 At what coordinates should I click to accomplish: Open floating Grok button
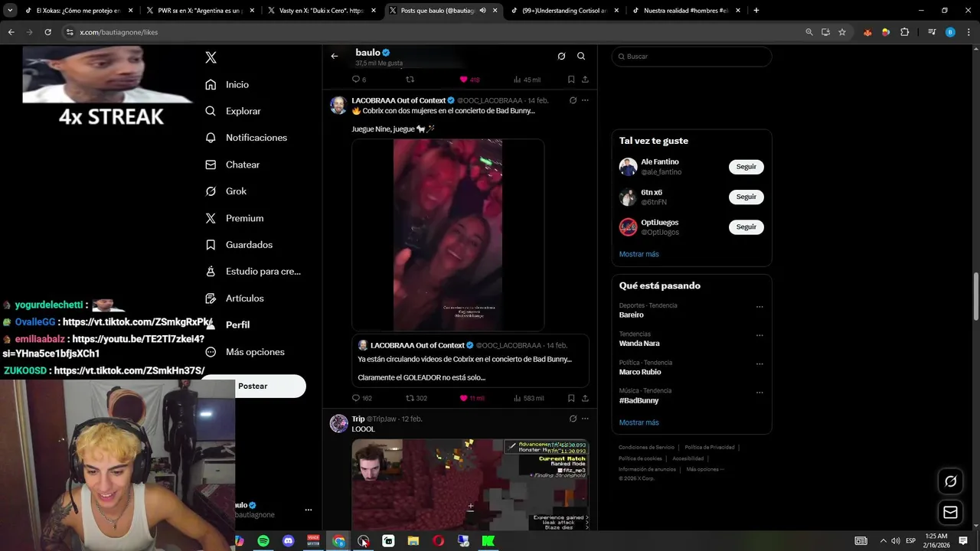coord(950,481)
